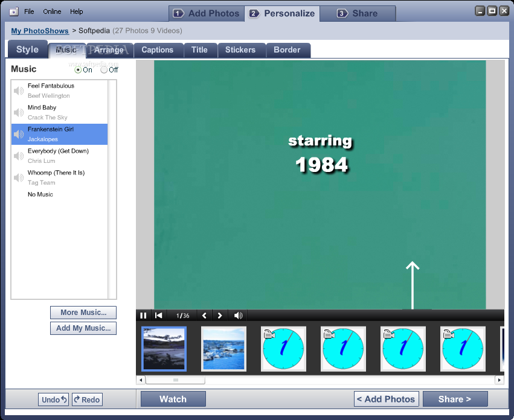Select the song Whoomp (There It Is)

click(x=60, y=177)
